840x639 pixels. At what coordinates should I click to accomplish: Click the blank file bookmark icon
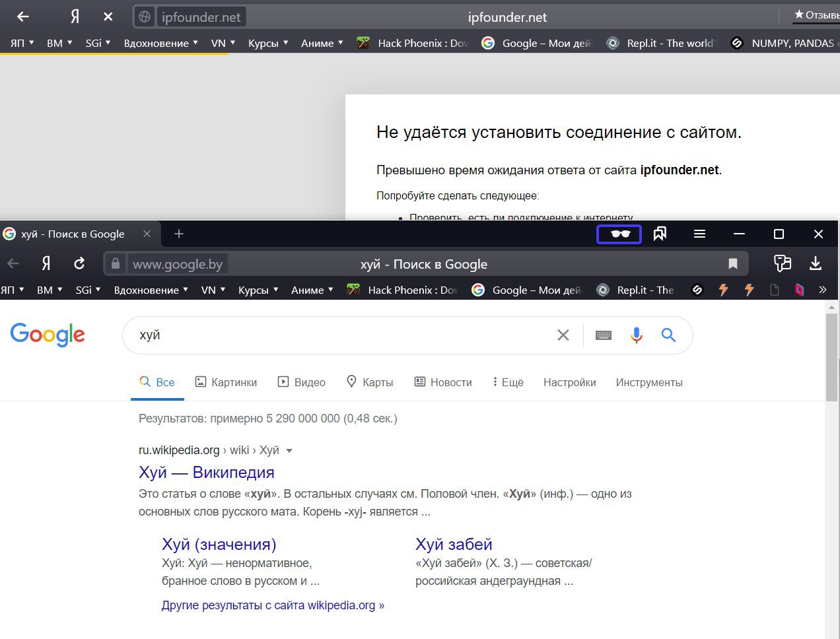click(x=775, y=290)
